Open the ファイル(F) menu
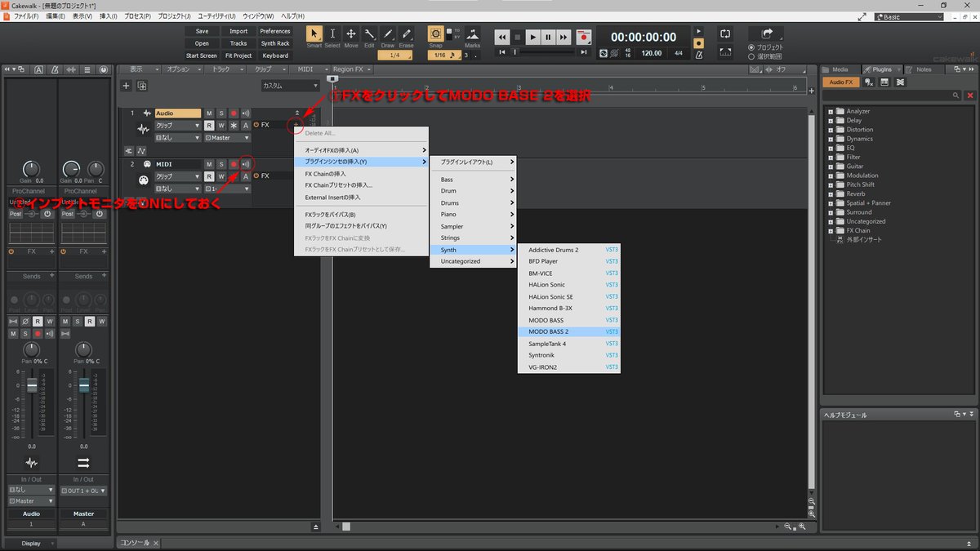This screenshot has width=980, height=551. [x=26, y=16]
